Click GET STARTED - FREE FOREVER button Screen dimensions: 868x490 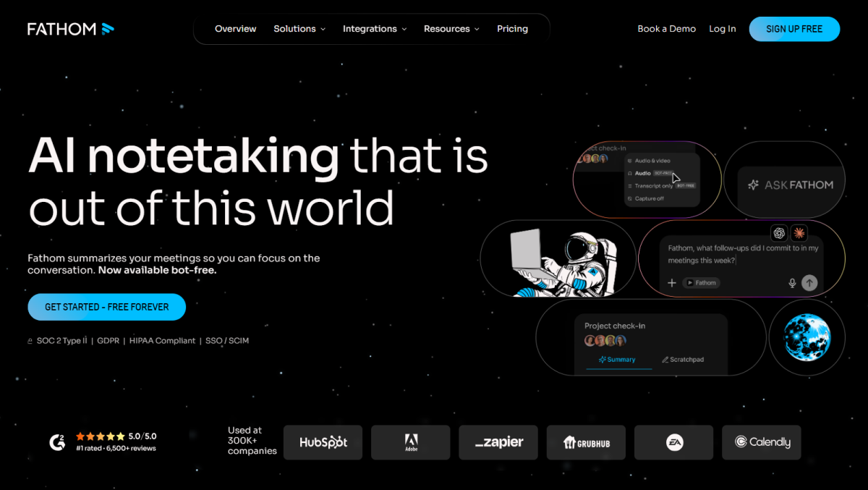[106, 307]
